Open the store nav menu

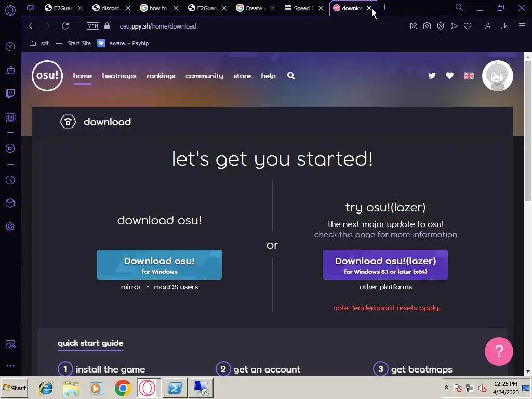pos(242,76)
